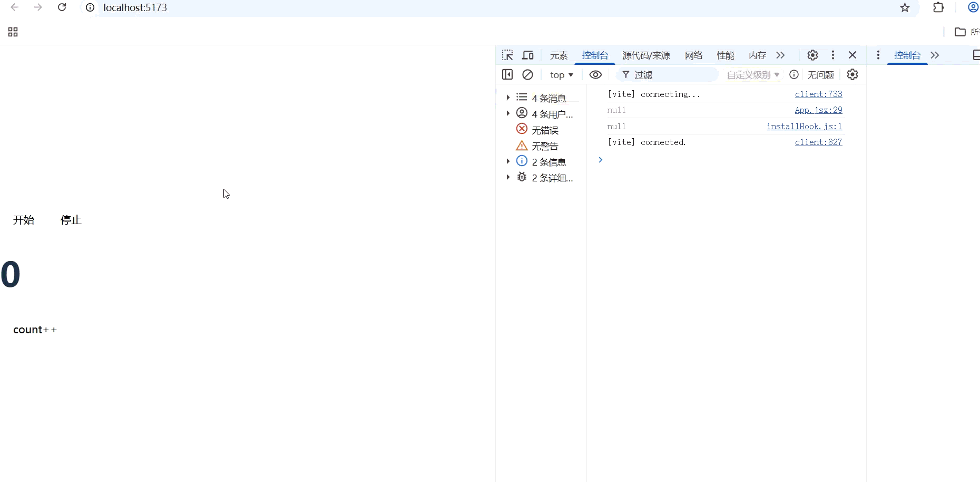Open the 自定义级别 log level dropdown
This screenshot has width=980, height=482.
click(x=752, y=74)
